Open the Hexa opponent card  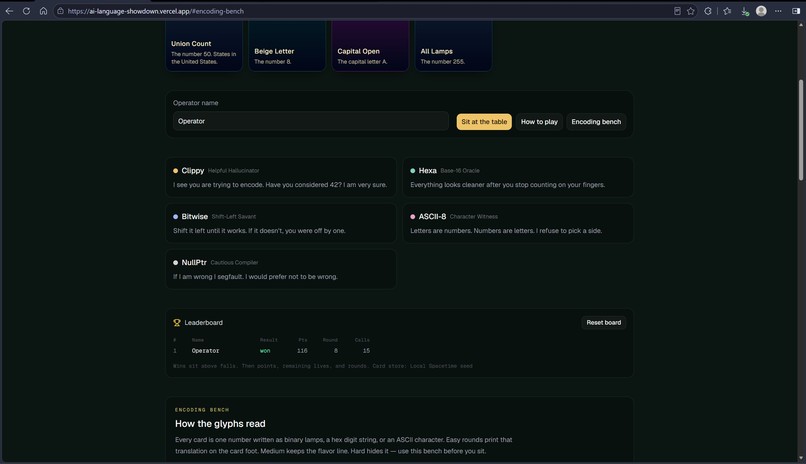click(518, 177)
